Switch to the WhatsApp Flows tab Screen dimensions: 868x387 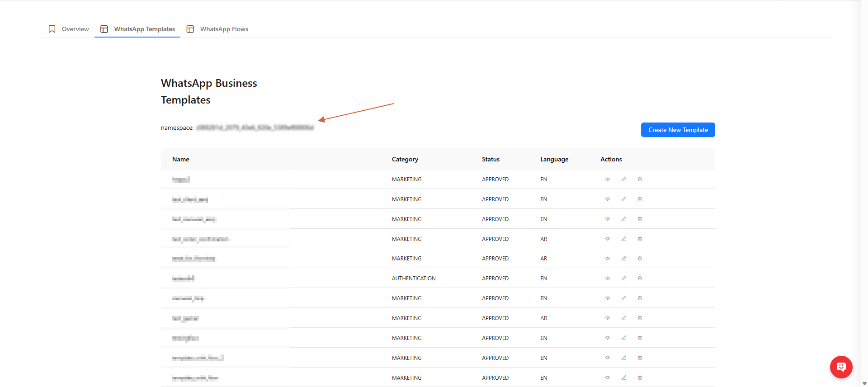point(217,29)
